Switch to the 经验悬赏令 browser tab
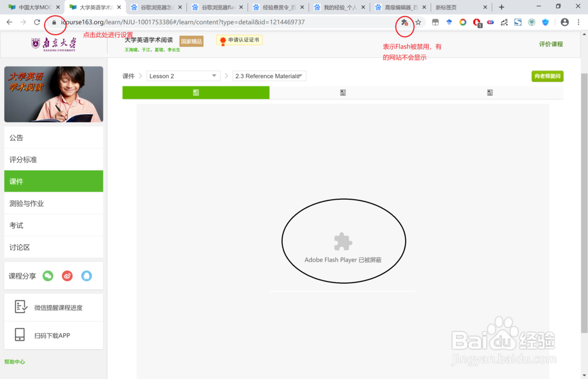The image size is (588, 379). (278, 7)
